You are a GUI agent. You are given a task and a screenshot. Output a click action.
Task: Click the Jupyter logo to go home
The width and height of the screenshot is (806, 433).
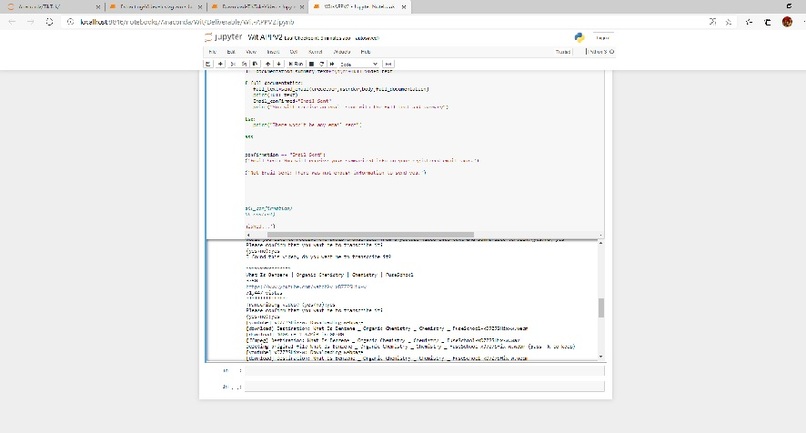pos(224,37)
